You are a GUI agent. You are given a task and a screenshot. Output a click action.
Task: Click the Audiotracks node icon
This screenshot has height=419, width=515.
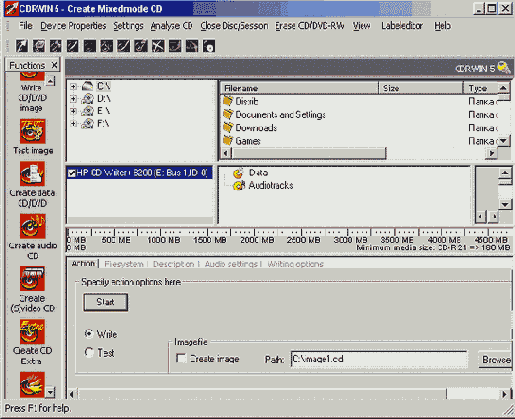point(238,185)
